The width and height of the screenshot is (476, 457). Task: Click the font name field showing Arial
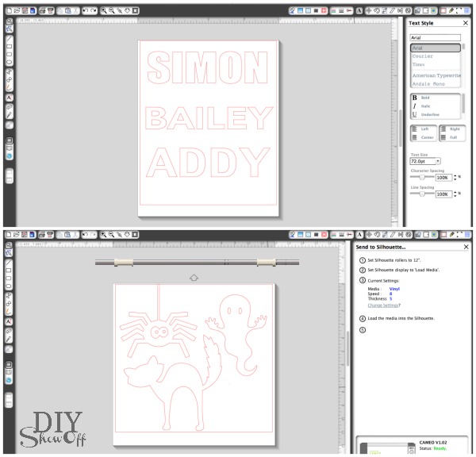(x=435, y=38)
